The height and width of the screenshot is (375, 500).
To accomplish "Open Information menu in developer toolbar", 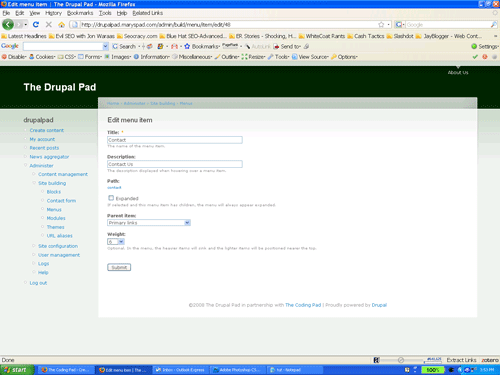I will pos(152,57).
